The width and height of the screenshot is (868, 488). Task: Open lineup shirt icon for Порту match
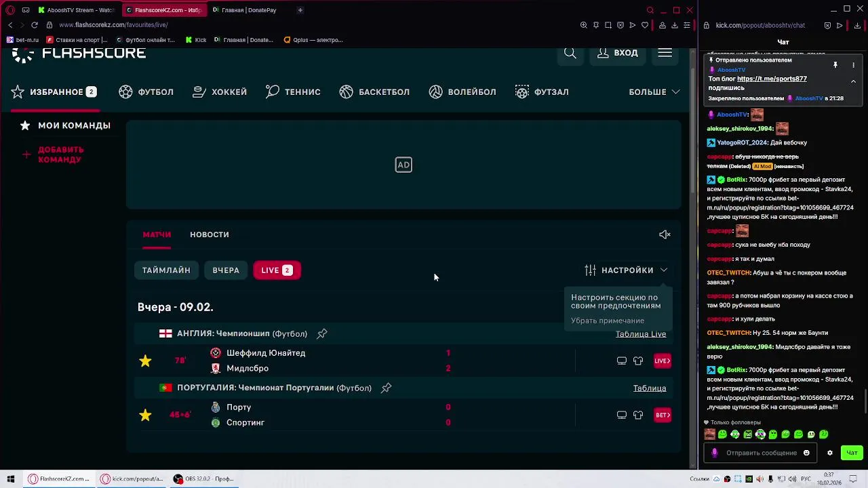[x=638, y=415]
